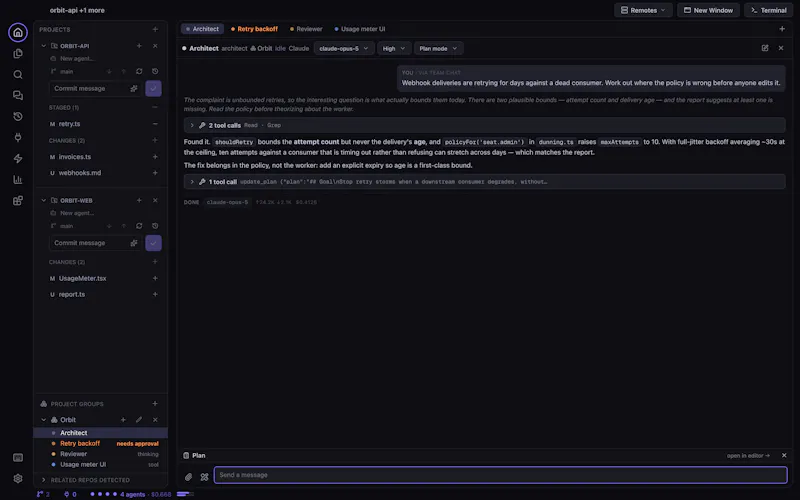
Task: Open the claude-opus-5 model dropdown
Action: (x=344, y=48)
